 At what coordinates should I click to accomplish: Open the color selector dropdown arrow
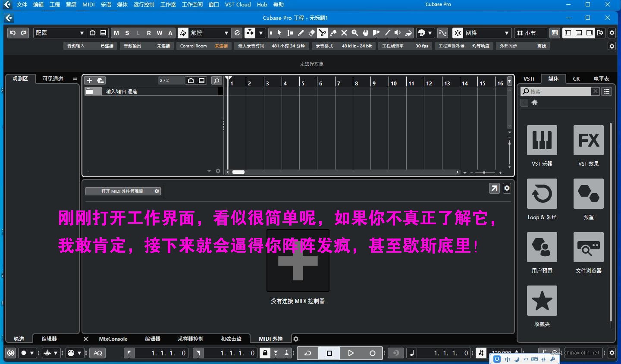[x=430, y=33]
